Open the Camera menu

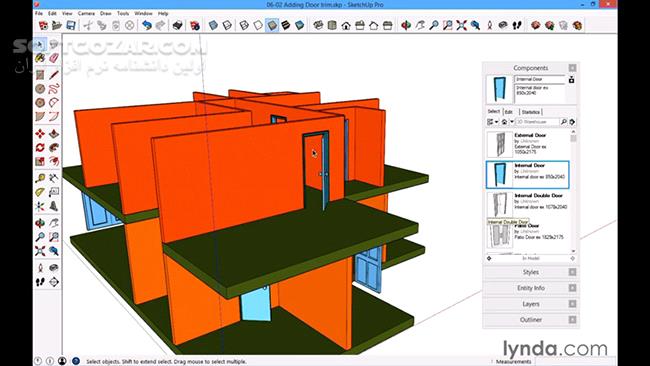[86, 14]
